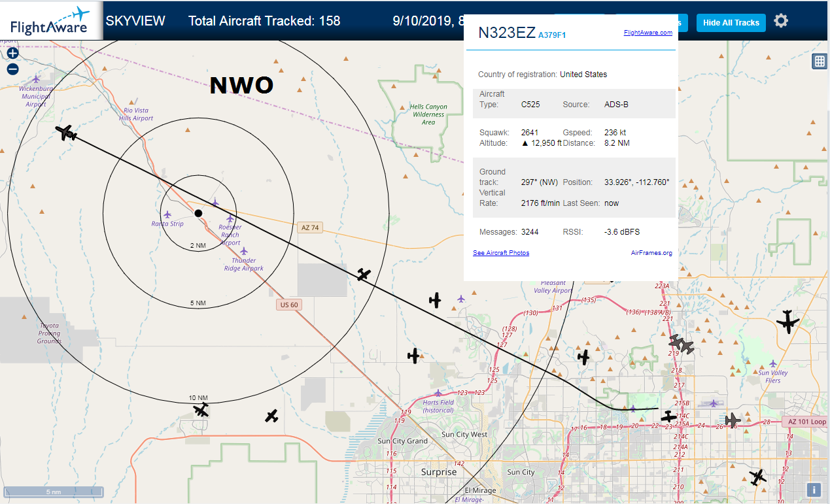This screenshot has height=504, width=830.
Task: Open the settings gear icon
Action: point(780,21)
